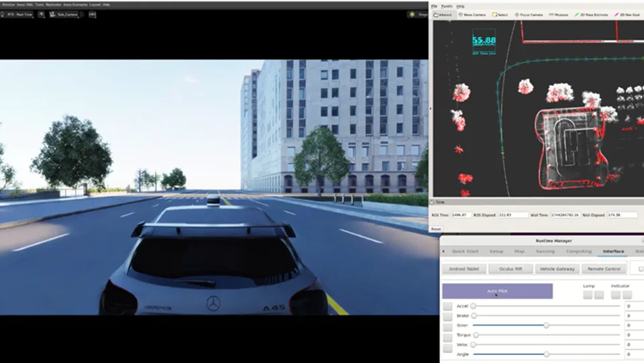Open the Sub_Camera camera selection dropdown

pyautogui.click(x=64, y=14)
